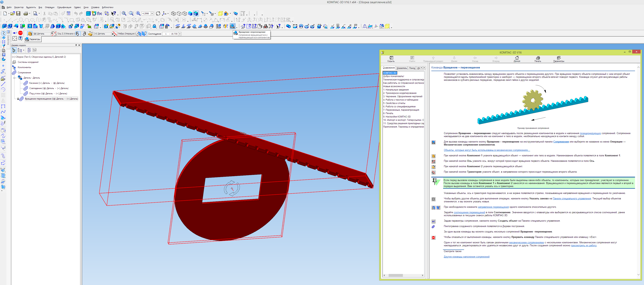Toggle shaded with edges display mode
This screenshot has height=285, width=644.
(196, 13)
